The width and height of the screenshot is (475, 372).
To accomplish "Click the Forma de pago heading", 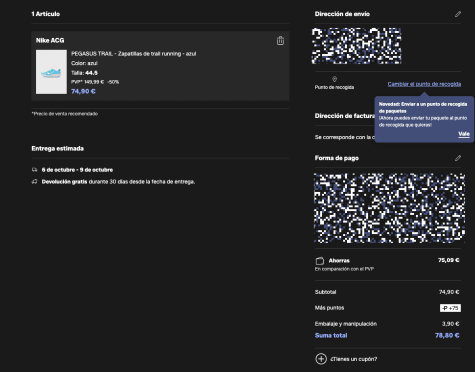I will (x=337, y=158).
